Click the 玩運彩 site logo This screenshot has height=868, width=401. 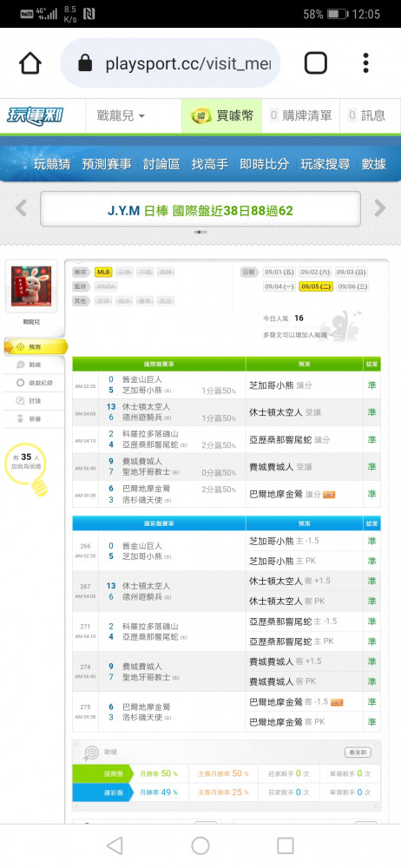(x=36, y=115)
